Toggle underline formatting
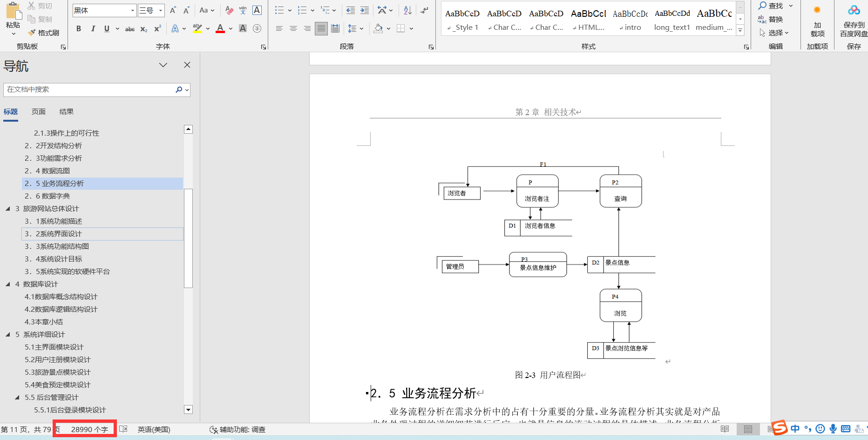This screenshot has height=440, width=868. coord(107,29)
